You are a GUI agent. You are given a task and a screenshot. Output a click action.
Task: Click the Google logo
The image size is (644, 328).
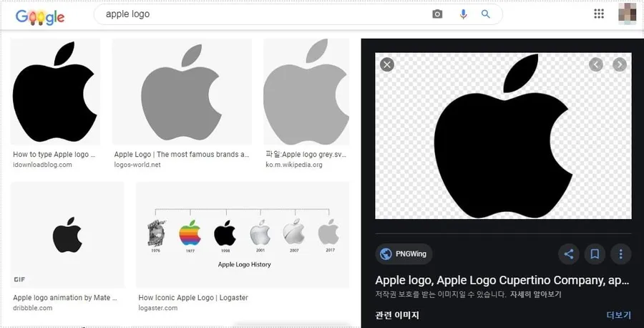[x=40, y=16]
